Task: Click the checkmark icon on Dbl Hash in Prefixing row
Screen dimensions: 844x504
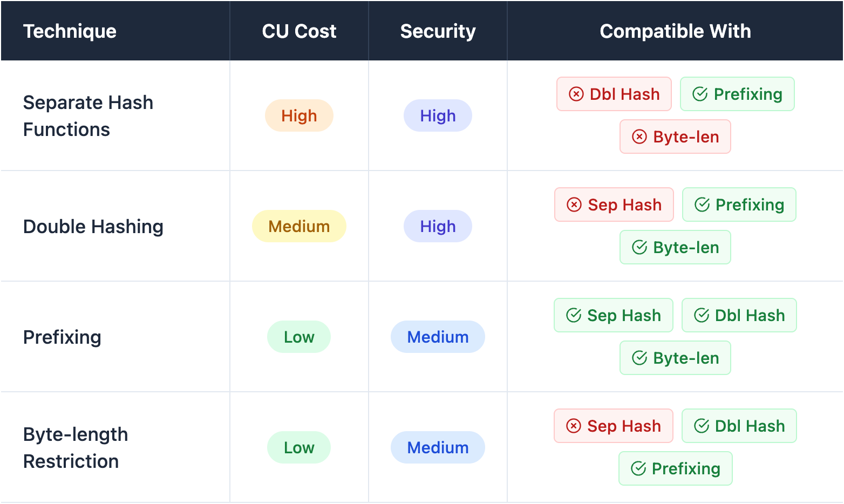Action: 702,315
